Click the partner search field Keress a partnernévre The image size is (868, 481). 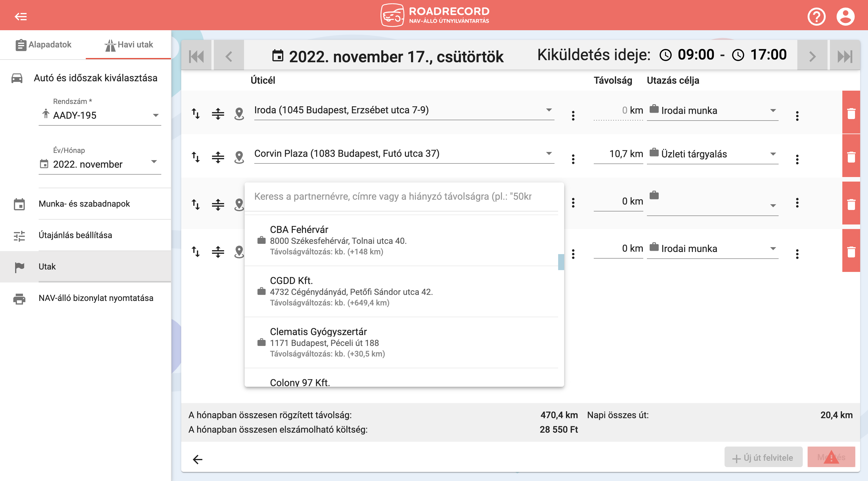pyautogui.click(x=401, y=196)
